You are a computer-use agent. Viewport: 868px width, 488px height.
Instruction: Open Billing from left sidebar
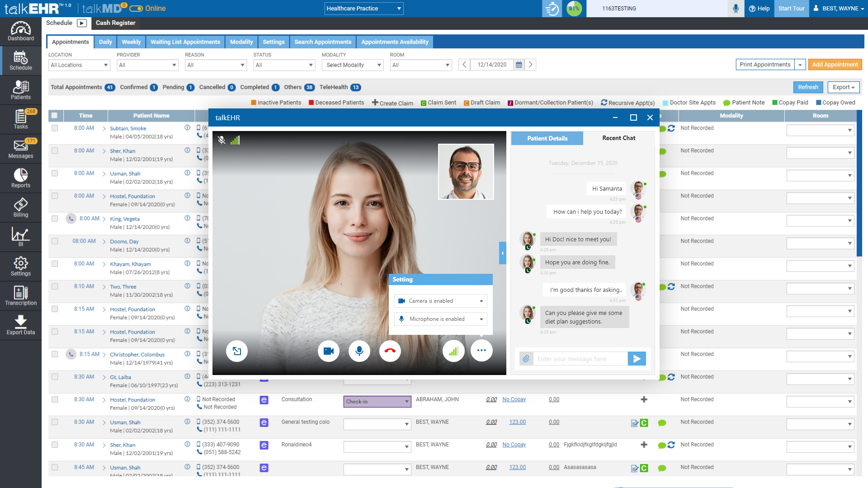tap(21, 208)
